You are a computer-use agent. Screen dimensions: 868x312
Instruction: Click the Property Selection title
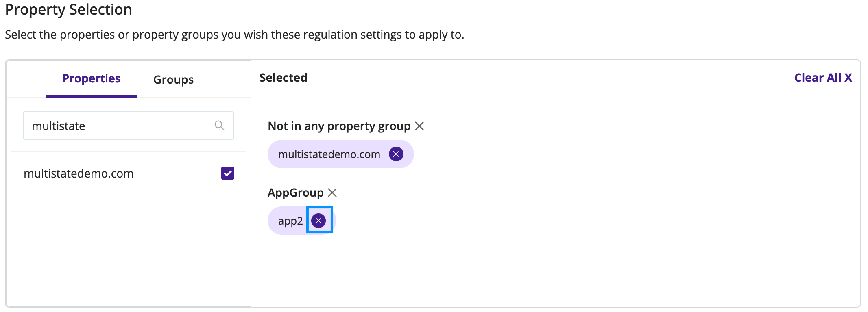tap(69, 10)
